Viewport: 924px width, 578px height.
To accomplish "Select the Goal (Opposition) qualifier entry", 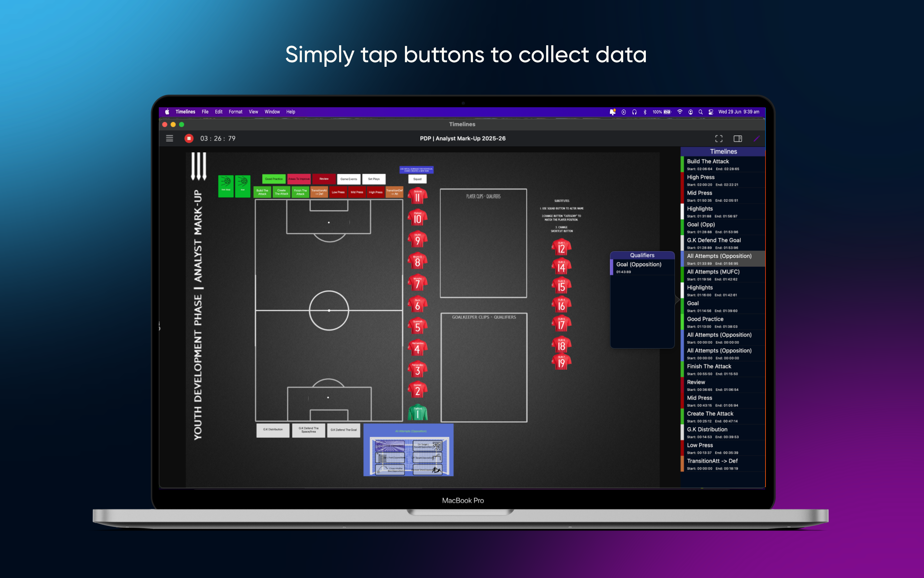I will (x=642, y=267).
